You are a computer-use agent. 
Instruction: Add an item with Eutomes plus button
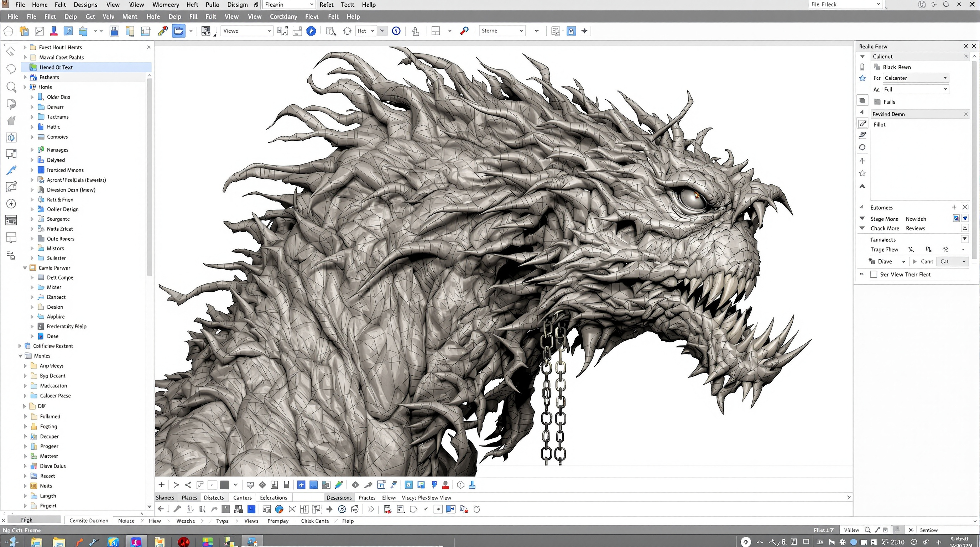(x=954, y=207)
